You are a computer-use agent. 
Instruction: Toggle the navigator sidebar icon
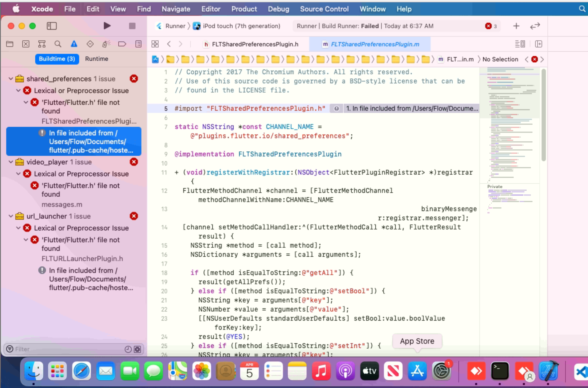click(52, 26)
